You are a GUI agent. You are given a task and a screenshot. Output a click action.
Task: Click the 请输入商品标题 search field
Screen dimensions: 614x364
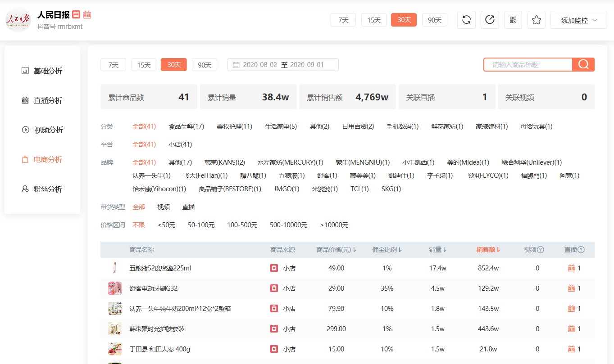point(528,64)
